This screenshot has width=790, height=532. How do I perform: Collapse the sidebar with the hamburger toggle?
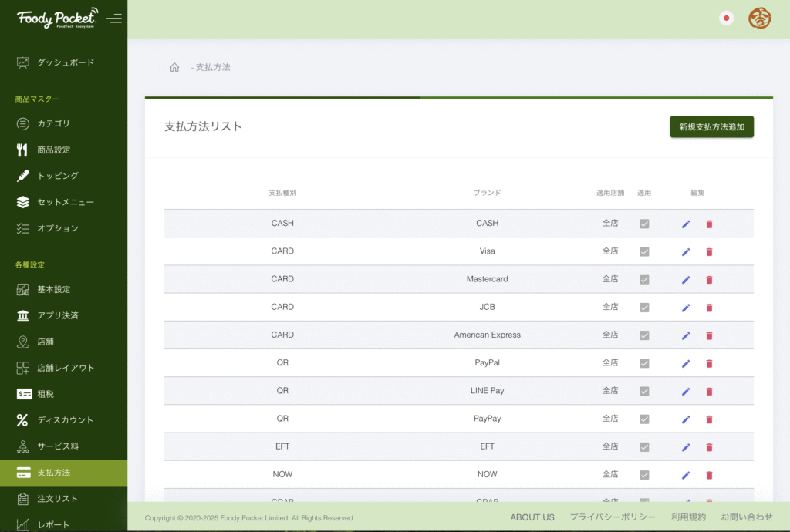point(115,19)
